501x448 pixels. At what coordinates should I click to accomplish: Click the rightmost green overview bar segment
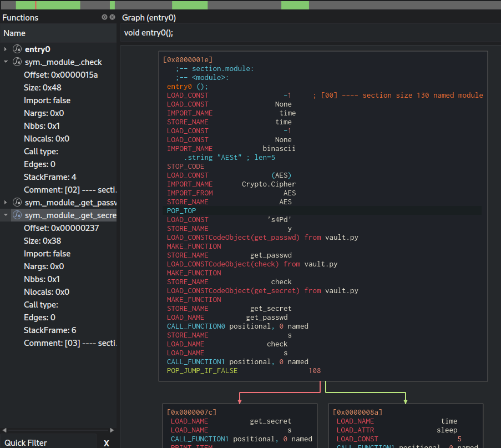click(x=295, y=5)
